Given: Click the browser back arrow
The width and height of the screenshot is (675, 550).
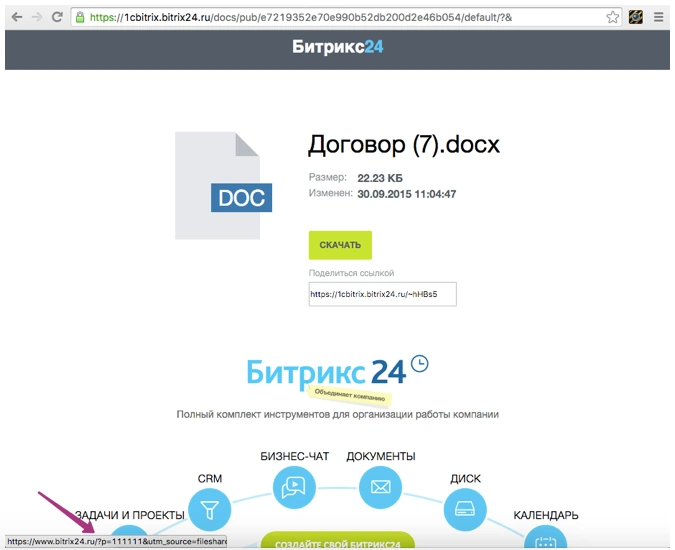Looking at the screenshot, I should 17,17.
